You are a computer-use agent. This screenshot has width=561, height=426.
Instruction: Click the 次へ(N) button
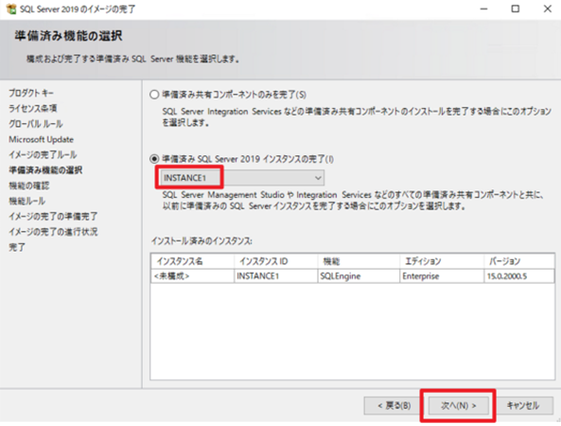point(458,406)
